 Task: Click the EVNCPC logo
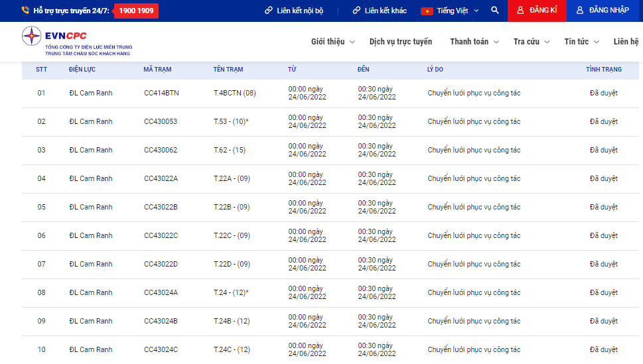77,40
